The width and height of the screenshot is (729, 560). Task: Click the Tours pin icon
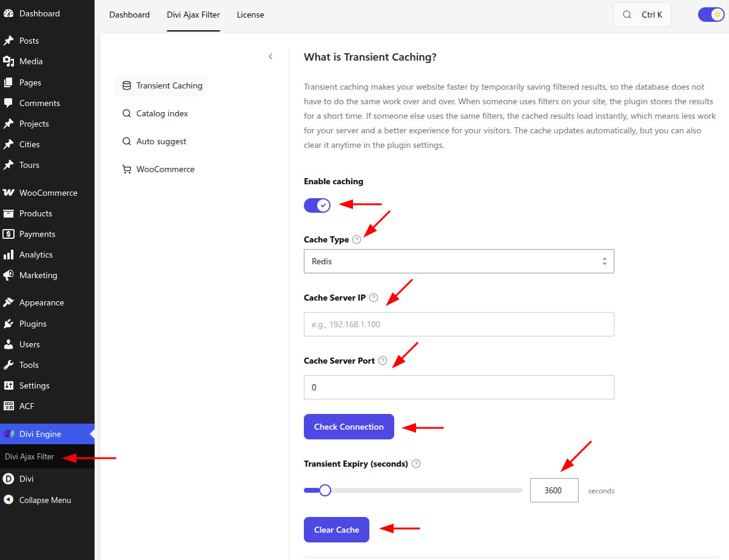click(x=8, y=165)
